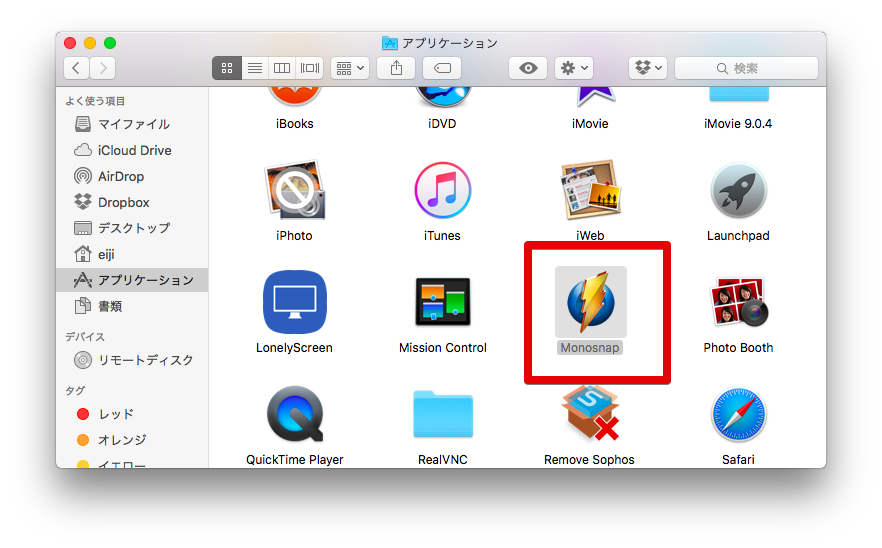Image resolution: width=882 pixels, height=548 pixels.
Task: Launch iTunes from the Applications folder
Action: click(442, 192)
